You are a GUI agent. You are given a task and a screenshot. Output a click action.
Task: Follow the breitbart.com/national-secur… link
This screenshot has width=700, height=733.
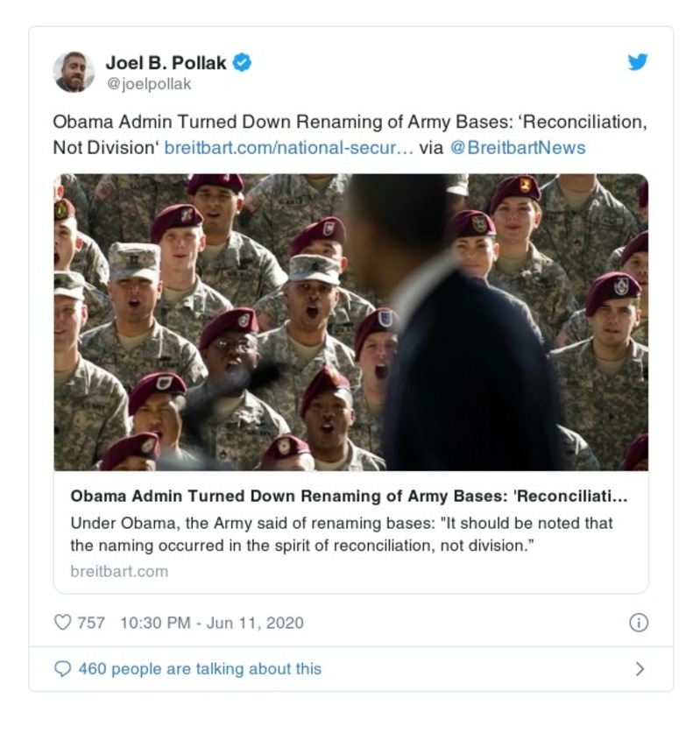click(288, 147)
